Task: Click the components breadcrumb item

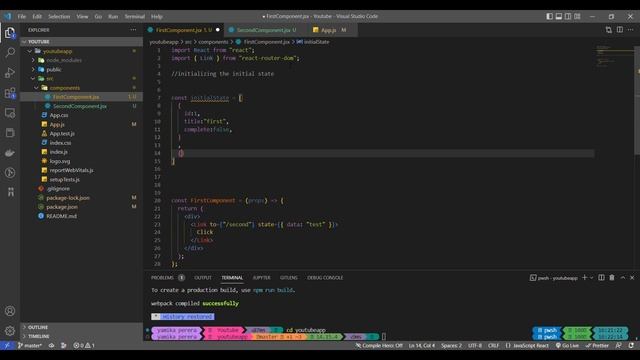Action: (213, 42)
